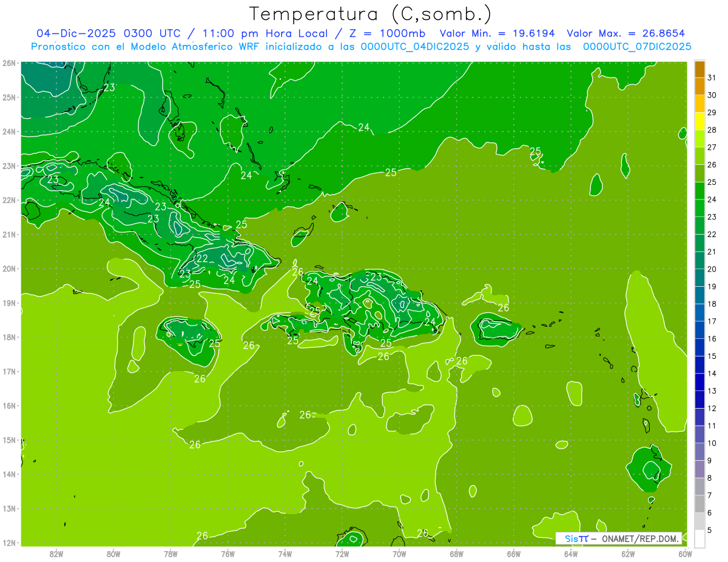This screenshot has height=562, width=728.
Task: Click colorbar label '29'
Action: pyautogui.click(x=712, y=113)
